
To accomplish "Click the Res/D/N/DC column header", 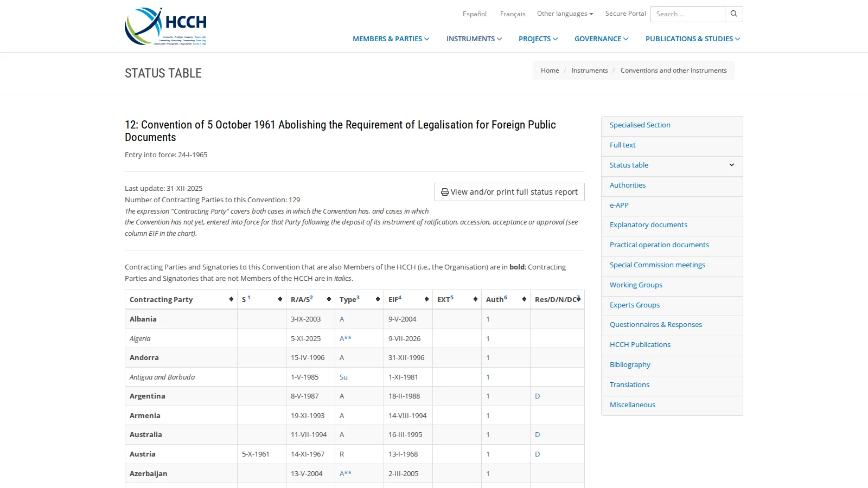I will [557, 299].
